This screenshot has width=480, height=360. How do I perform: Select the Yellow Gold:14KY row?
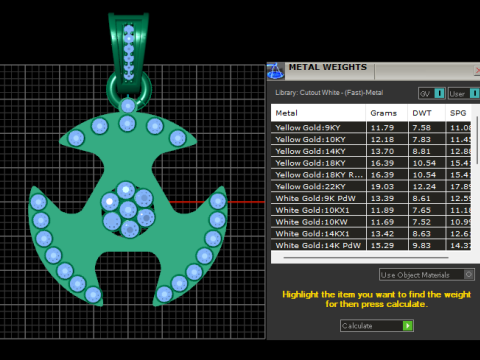(371, 151)
